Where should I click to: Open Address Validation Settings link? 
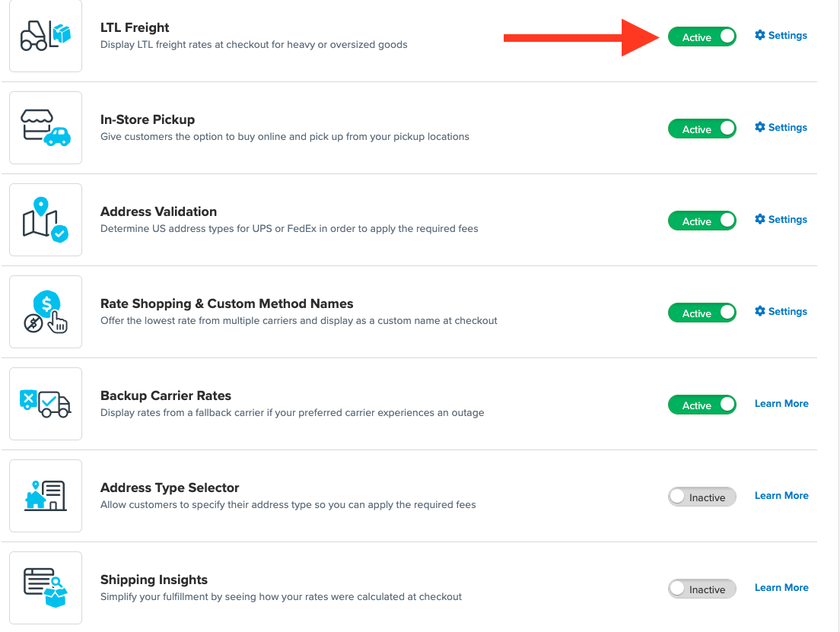[781, 220]
